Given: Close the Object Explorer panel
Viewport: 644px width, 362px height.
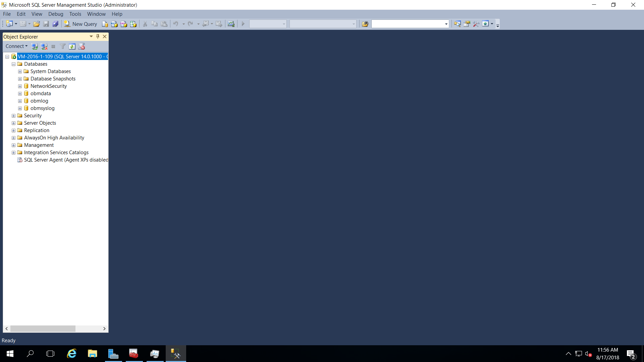Looking at the screenshot, I should [x=105, y=37].
